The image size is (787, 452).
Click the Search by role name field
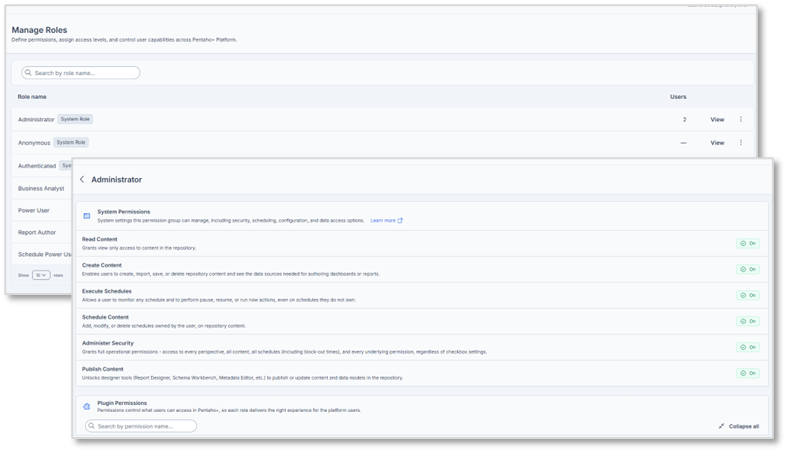point(84,73)
